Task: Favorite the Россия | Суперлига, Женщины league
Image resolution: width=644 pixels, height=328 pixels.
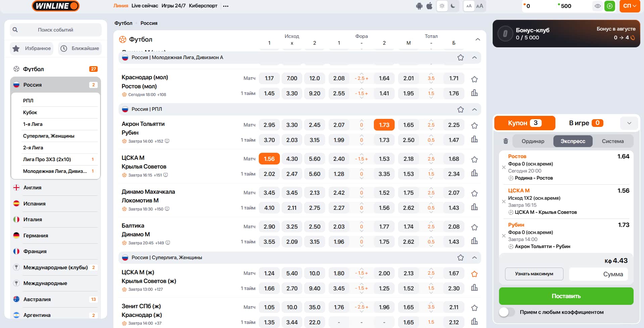Action: [x=460, y=257]
